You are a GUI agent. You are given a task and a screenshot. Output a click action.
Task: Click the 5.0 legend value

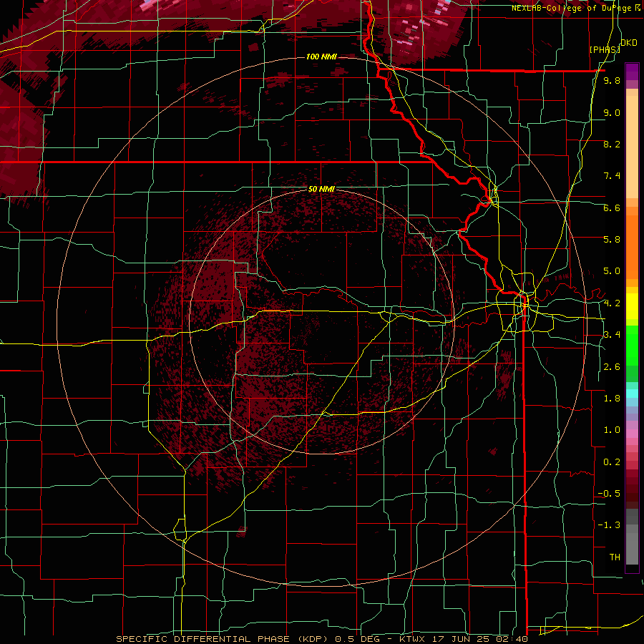[612, 271]
